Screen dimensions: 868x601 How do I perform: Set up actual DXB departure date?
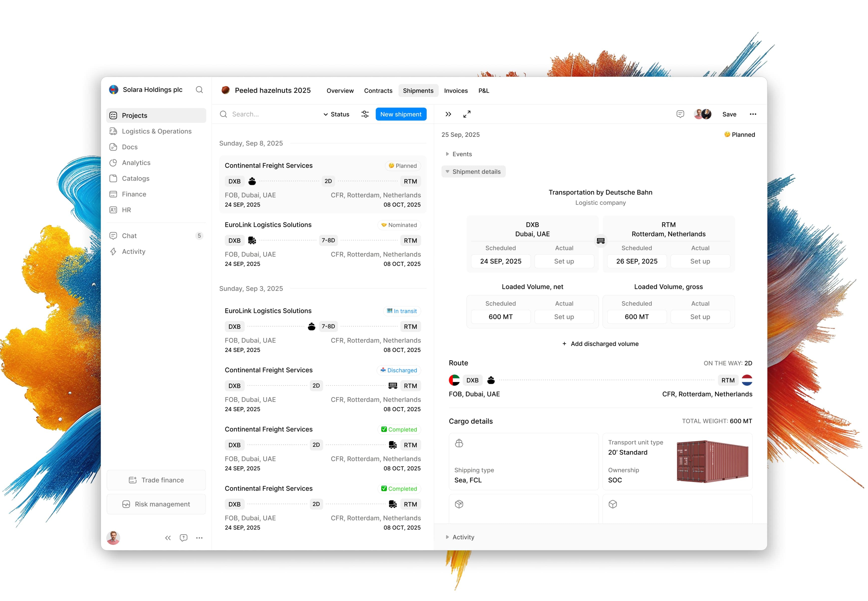[564, 261]
